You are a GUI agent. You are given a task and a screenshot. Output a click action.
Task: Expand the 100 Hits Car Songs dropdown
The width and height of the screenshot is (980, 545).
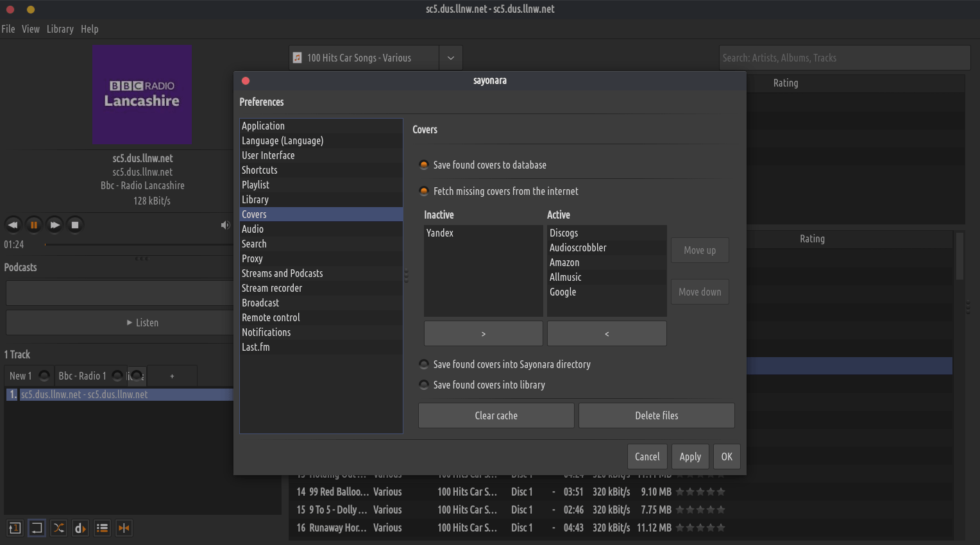451,58
